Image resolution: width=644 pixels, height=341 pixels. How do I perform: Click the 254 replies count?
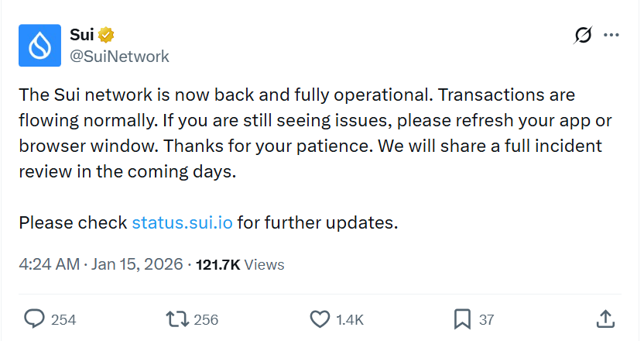pos(63,319)
